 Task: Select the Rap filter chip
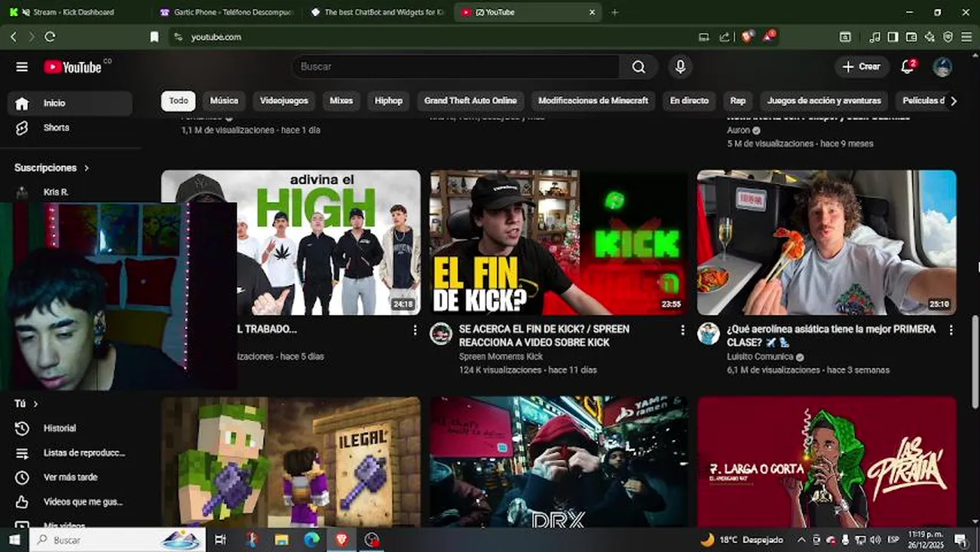click(738, 100)
